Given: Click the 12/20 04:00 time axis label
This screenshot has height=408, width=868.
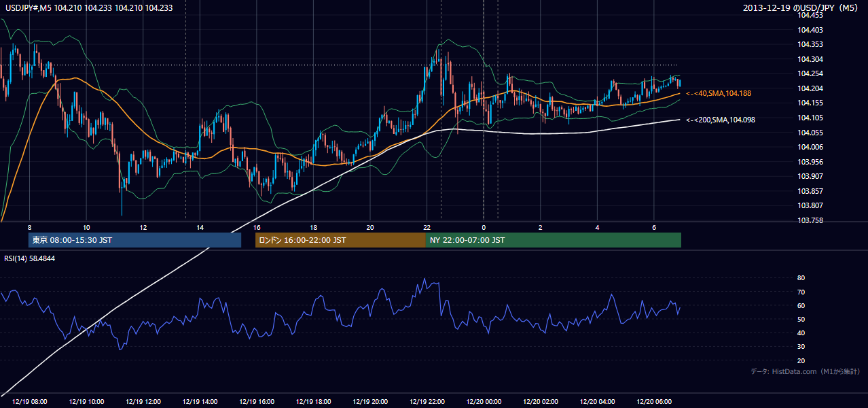Looking at the screenshot, I should click(597, 402).
